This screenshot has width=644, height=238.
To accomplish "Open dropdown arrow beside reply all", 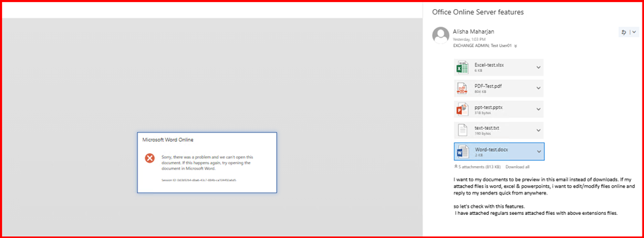I will (634, 32).
